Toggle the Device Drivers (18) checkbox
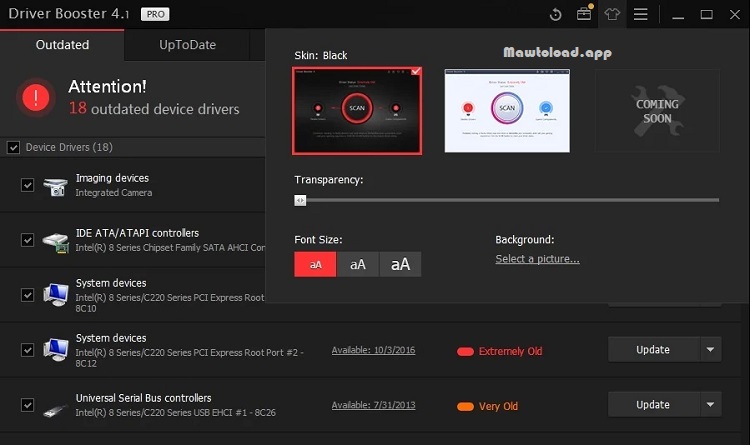Screen dimensions: 750x445 (x=13, y=147)
